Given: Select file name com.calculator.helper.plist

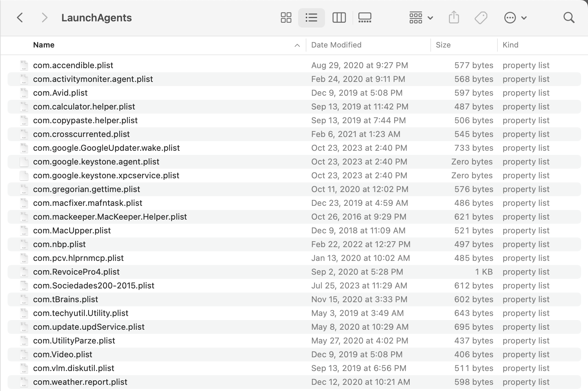Looking at the screenshot, I should tap(84, 107).
